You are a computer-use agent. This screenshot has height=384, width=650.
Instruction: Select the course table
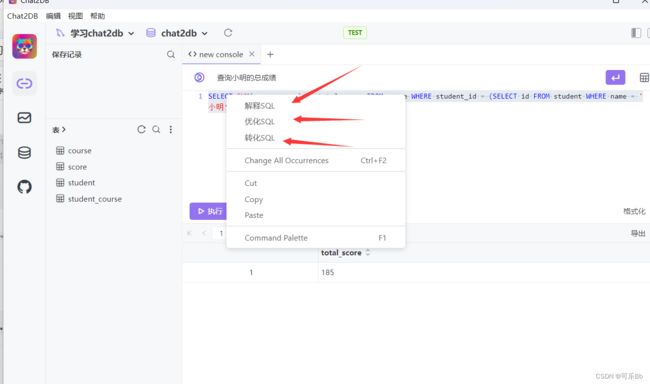(80, 151)
